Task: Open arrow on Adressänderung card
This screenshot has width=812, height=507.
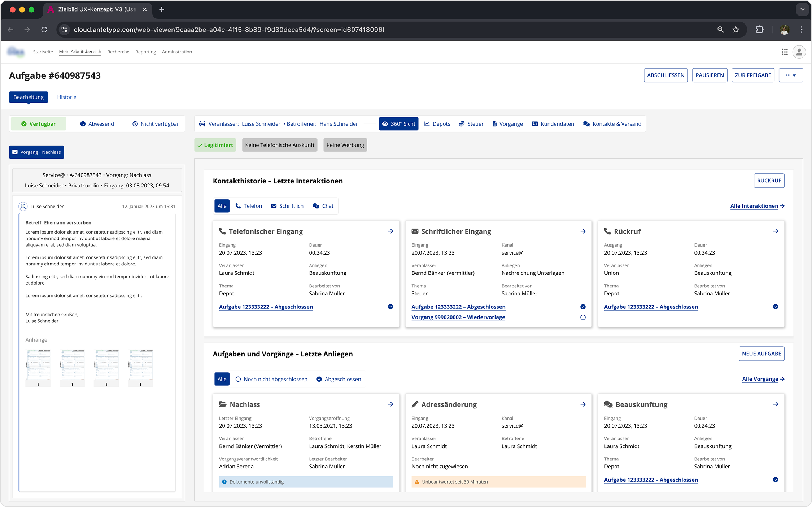Action: [583, 404]
